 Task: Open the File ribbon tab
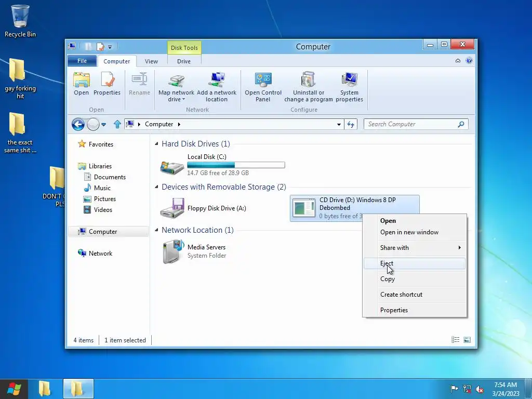(82, 61)
